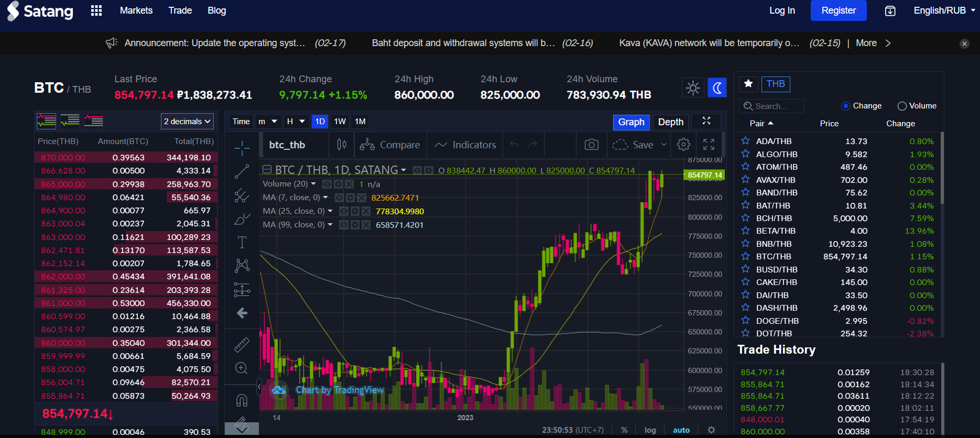Open the Blog page
The height and width of the screenshot is (438, 980).
[216, 10]
